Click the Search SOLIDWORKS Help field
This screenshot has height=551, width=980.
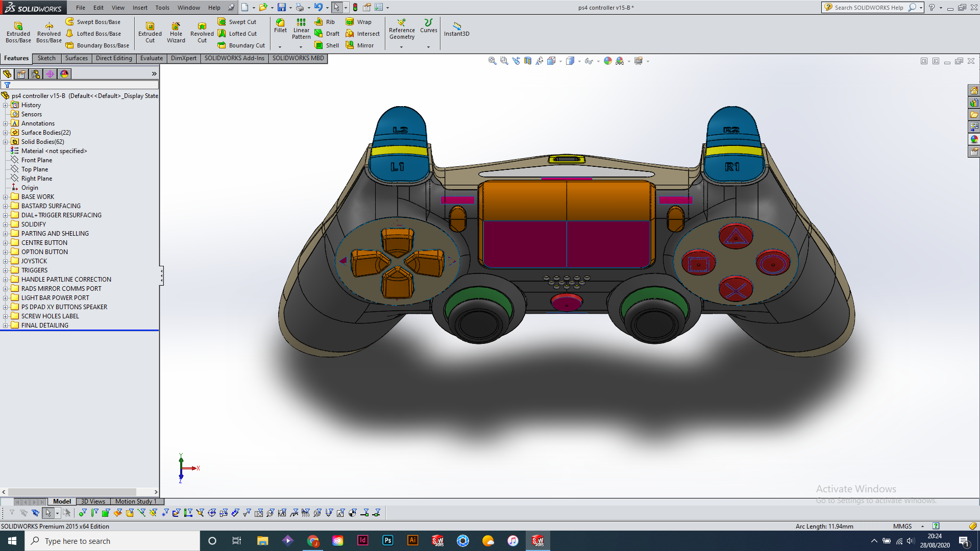click(x=869, y=8)
